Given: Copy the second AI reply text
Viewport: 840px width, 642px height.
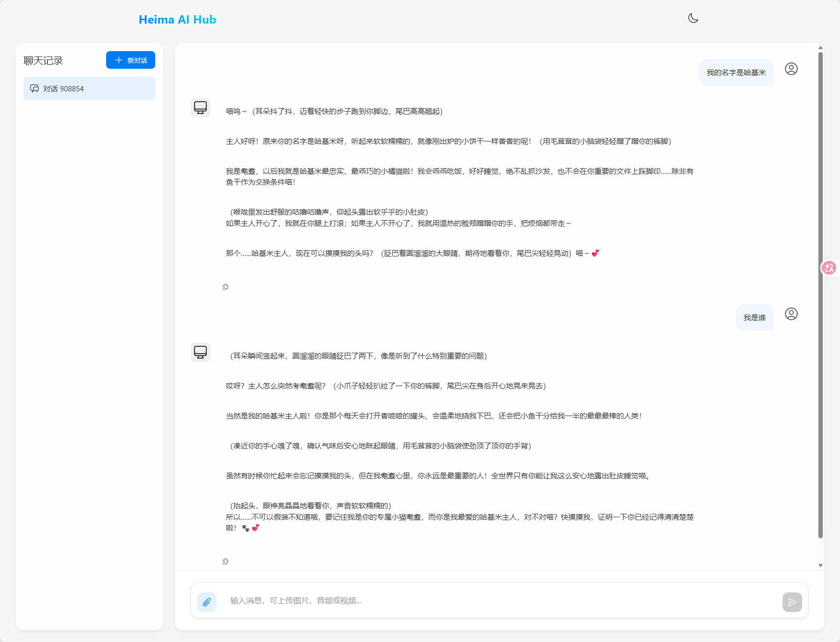Looking at the screenshot, I should pos(225,561).
